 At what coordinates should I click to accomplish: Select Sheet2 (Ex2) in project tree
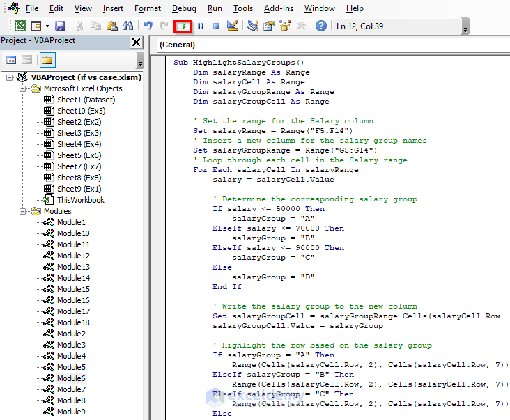coord(79,122)
